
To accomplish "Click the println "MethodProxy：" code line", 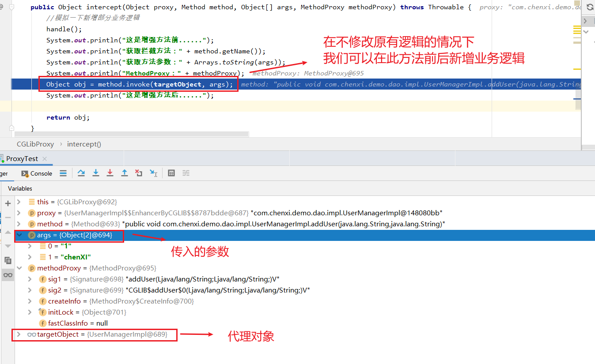I will (x=145, y=73).
